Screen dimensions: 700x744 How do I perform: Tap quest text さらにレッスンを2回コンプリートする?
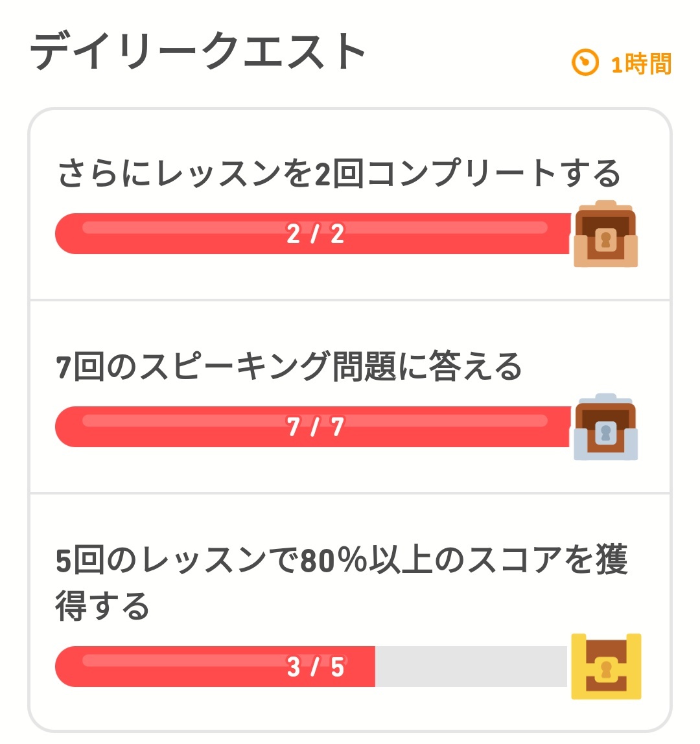(x=340, y=173)
